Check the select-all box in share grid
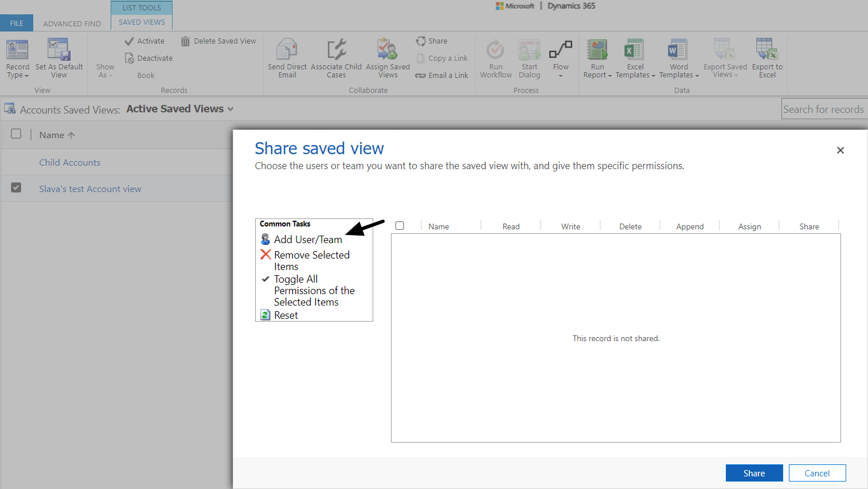Screen dimensions: 868x489 coord(400,226)
